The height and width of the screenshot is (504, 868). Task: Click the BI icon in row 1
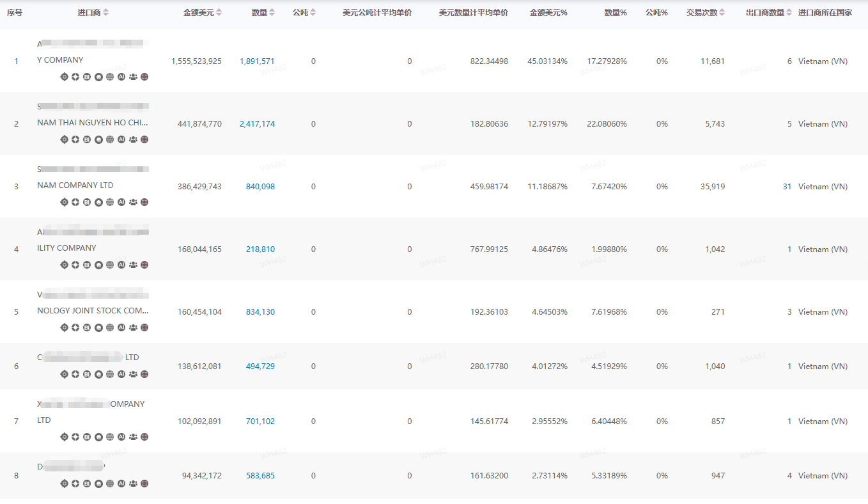(87, 77)
